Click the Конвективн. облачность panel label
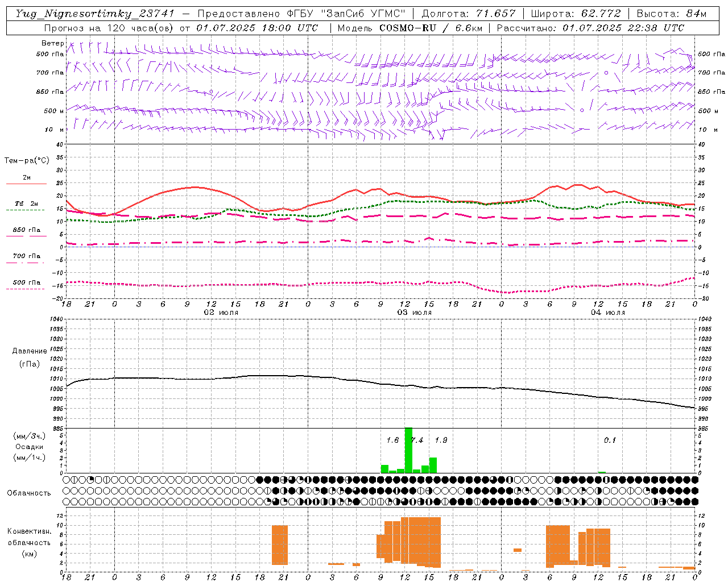The width and height of the screenshot is (728, 582). (30, 537)
